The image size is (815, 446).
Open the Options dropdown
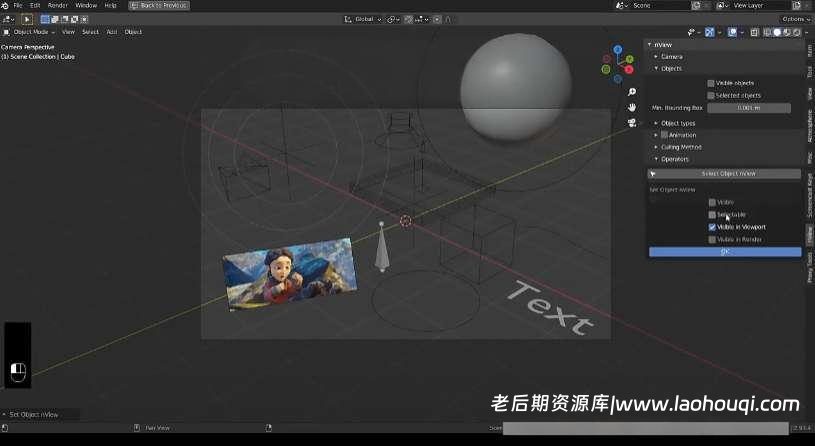tap(795, 19)
